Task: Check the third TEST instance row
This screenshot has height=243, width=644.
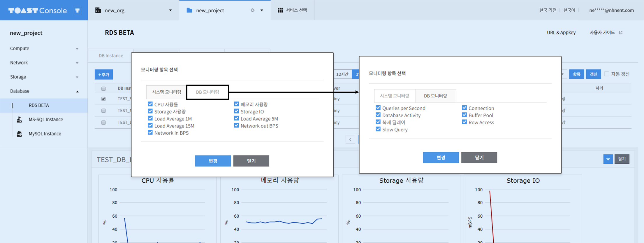Action: [103, 123]
